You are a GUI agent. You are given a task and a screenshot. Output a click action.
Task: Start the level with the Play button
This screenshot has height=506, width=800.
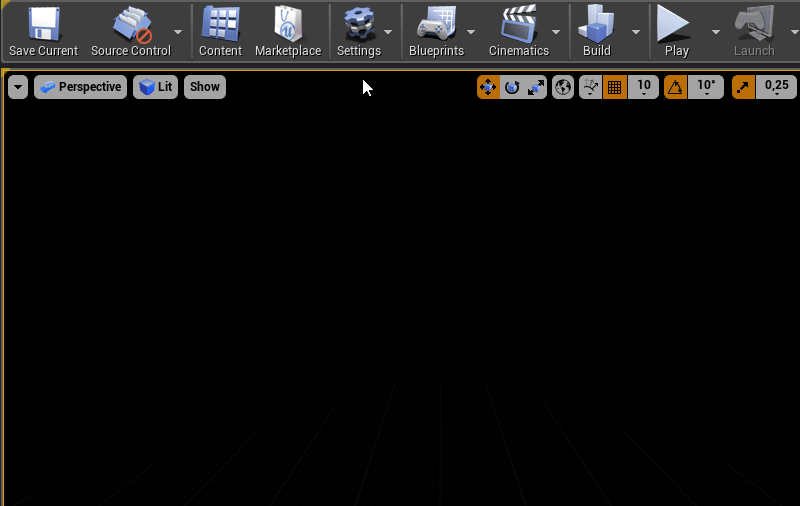coord(673,23)
